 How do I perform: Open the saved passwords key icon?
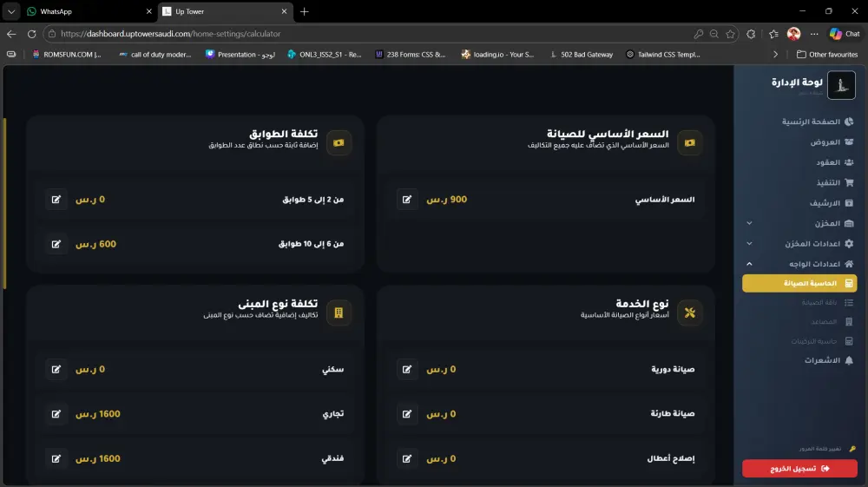click(x=699, y=34)
